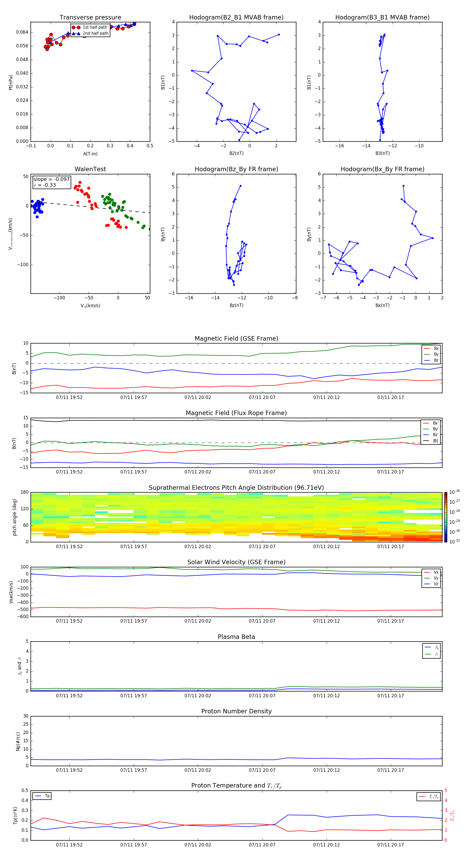Select "|B|" in the Flux Rope legend

pos(431,441)
